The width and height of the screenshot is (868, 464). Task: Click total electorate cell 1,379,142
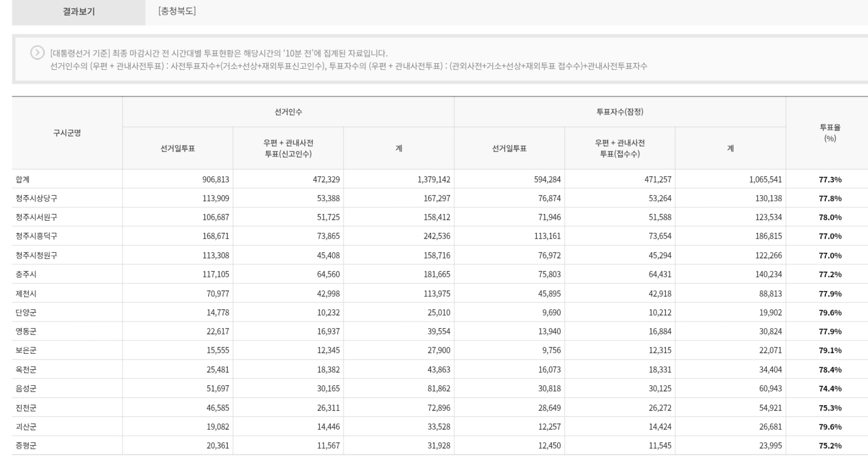pos(434,179)
